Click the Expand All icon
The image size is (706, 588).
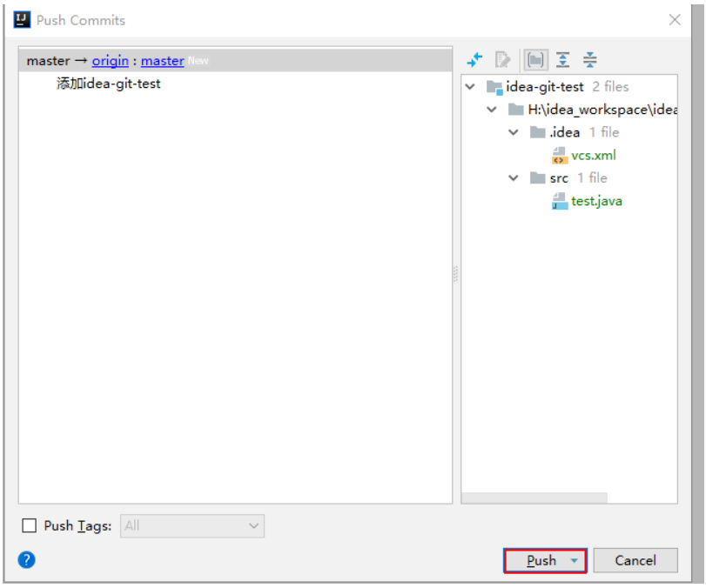tap(562, 59)
